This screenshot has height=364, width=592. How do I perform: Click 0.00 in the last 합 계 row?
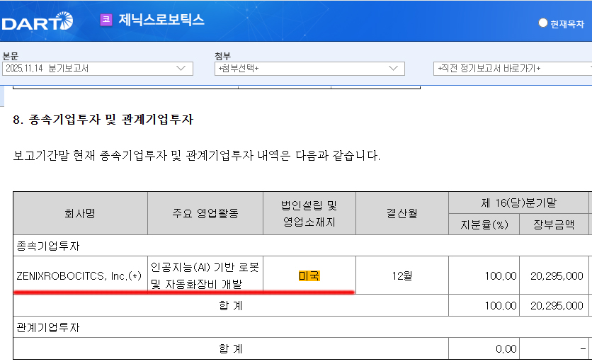tap(506, 349)
